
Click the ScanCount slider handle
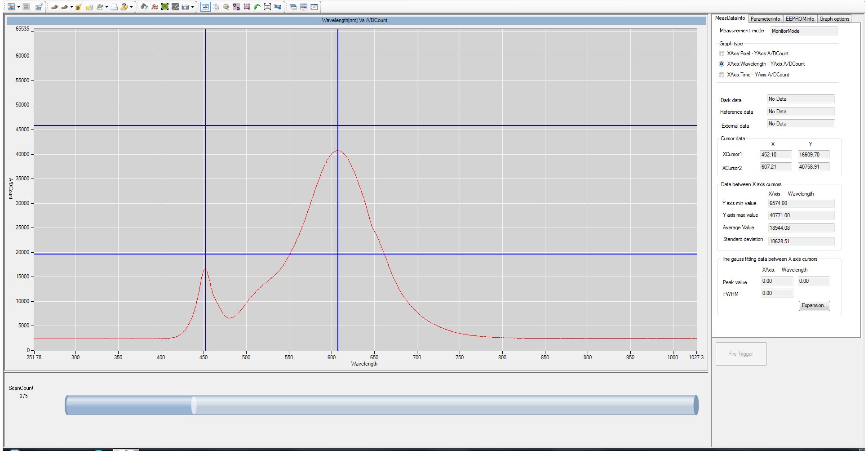(194, 405)
